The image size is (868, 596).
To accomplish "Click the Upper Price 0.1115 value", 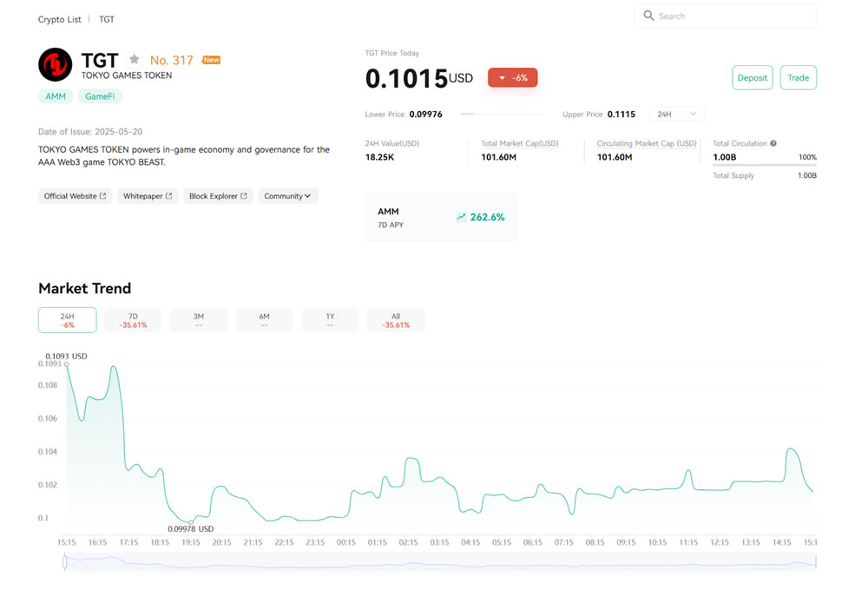I will click(621, 114).
